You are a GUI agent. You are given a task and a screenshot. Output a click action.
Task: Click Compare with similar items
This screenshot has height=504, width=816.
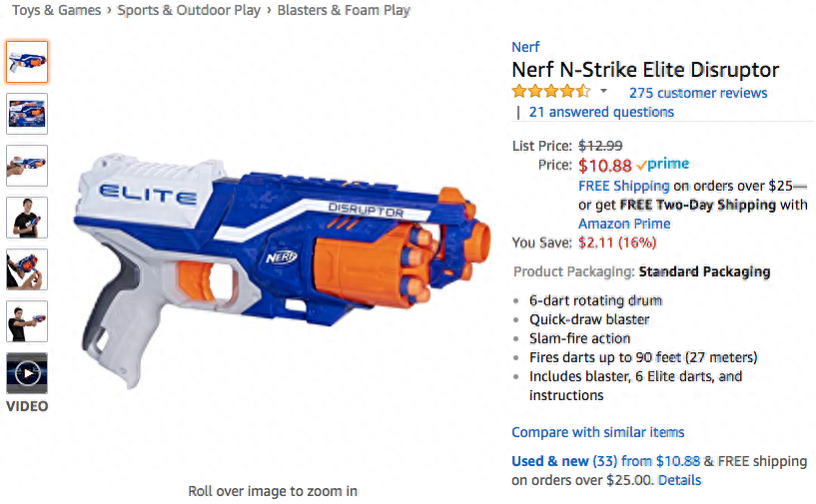[x=598, y=432]
